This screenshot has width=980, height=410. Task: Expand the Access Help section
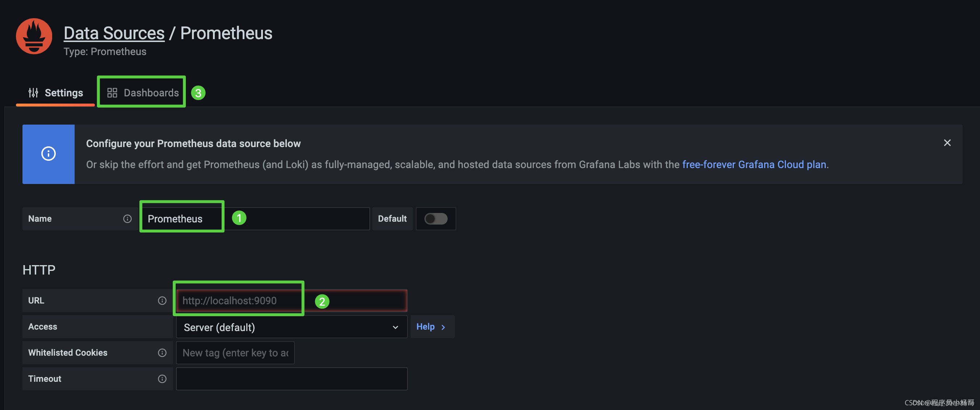point(432,327)
